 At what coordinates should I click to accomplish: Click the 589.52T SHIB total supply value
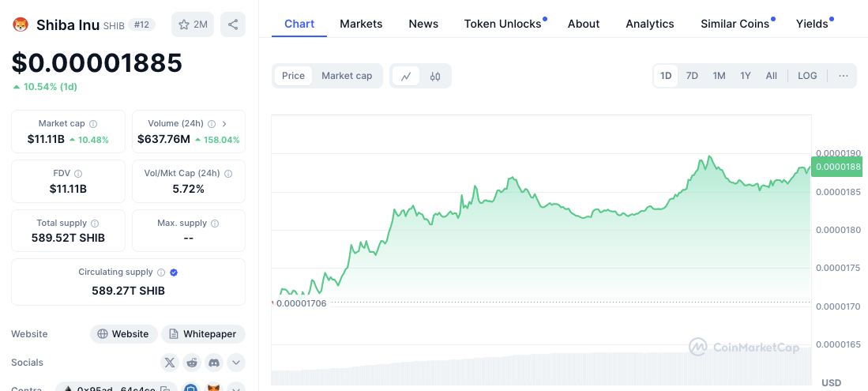(68, 239)
